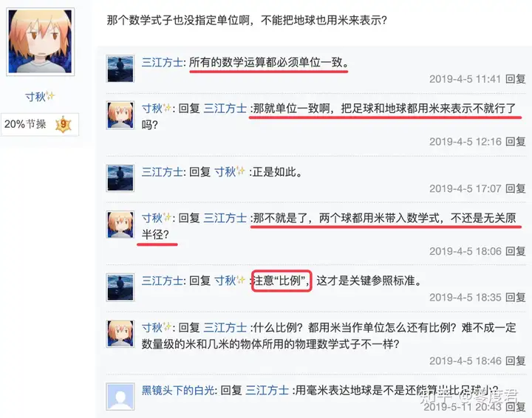Image resolution: width=532 pixels, height=418 pixels.
Task: Click the level 9 star badge
Action: click(x=63, y=124)
